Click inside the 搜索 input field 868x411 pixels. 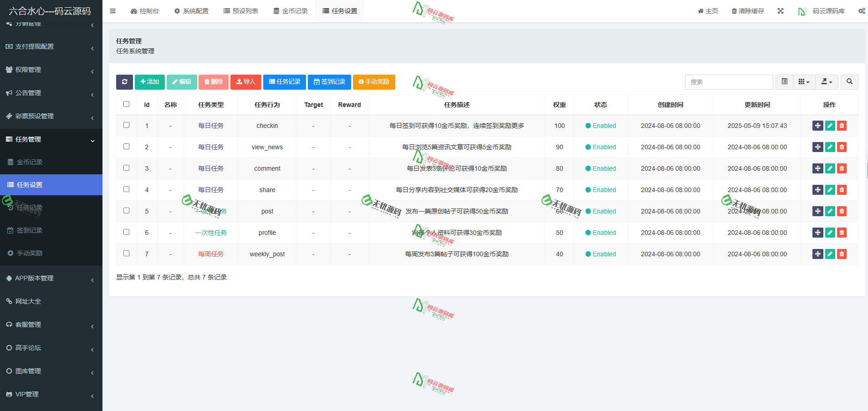click(x=729, y=82)
